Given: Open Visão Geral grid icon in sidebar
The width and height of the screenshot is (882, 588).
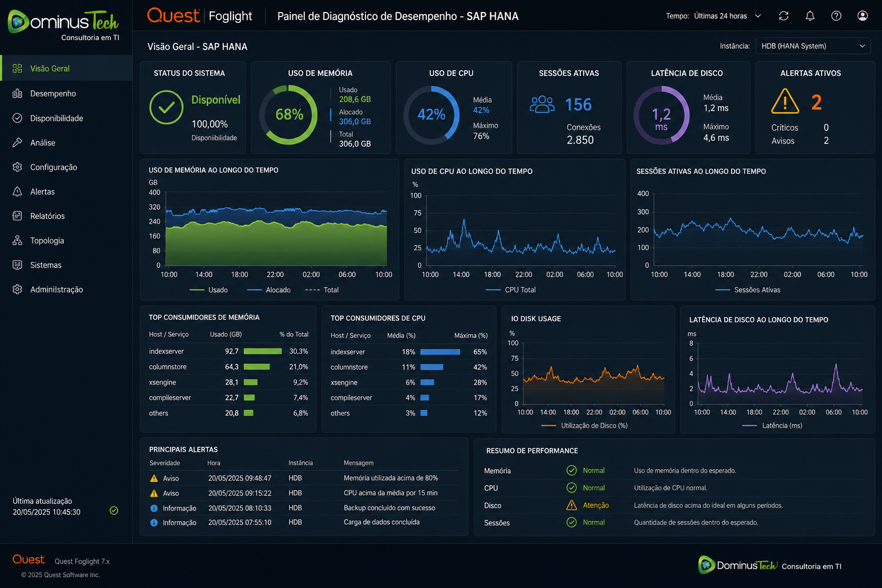Looking at the screenshot, I should click(17, 68).
